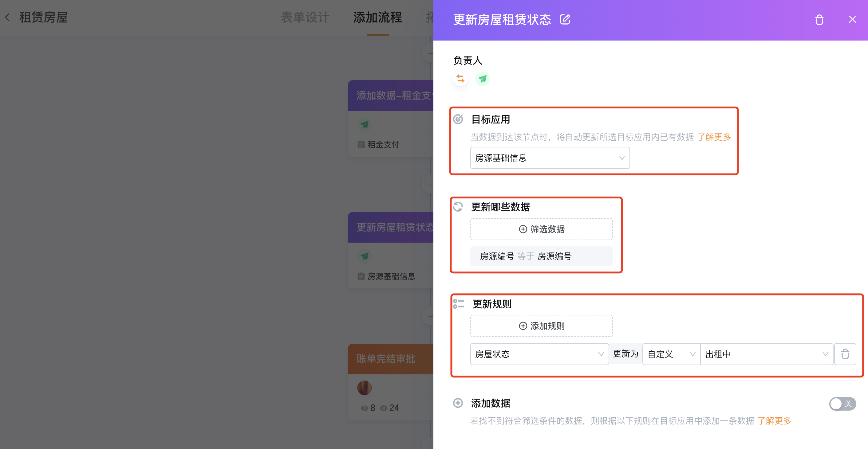The width and height of the screenshot is (868, 449).
Task: Delete this node using header trash icon
Action: click(819, 20)
